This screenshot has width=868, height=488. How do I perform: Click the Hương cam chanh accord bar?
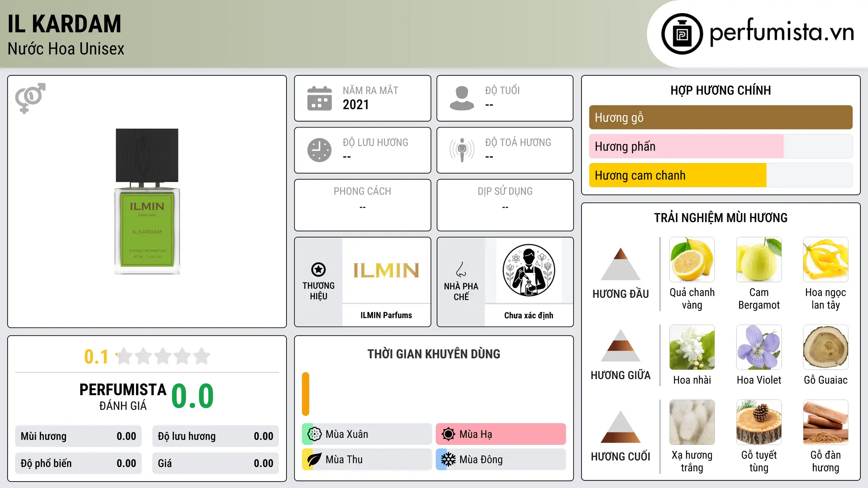coord(721,175)
